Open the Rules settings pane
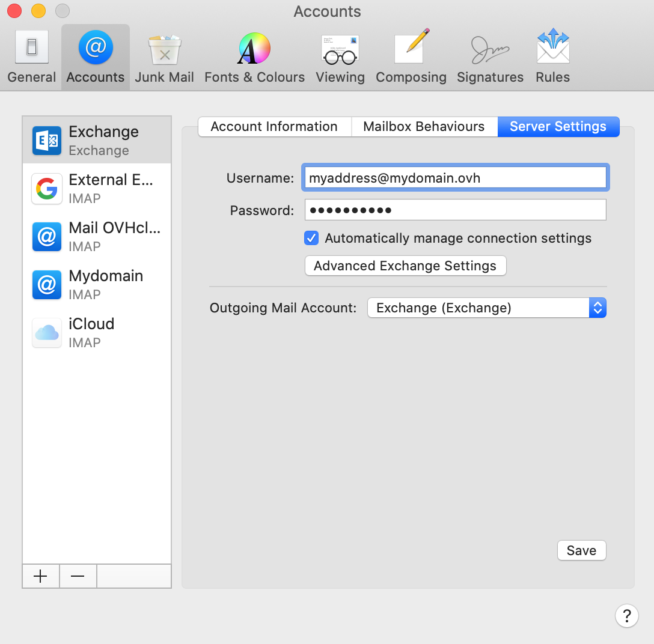Viewport: 654px width, 644px height. tap(552, 57)
